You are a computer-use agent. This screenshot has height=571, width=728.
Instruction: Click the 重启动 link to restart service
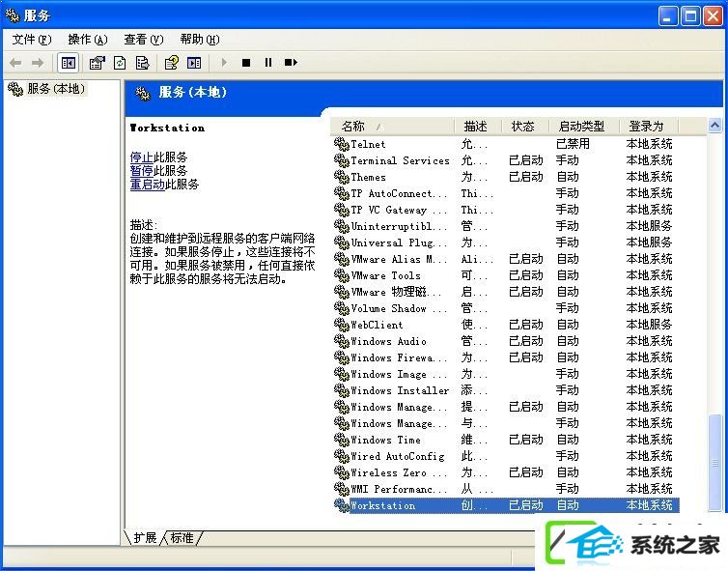147,185
